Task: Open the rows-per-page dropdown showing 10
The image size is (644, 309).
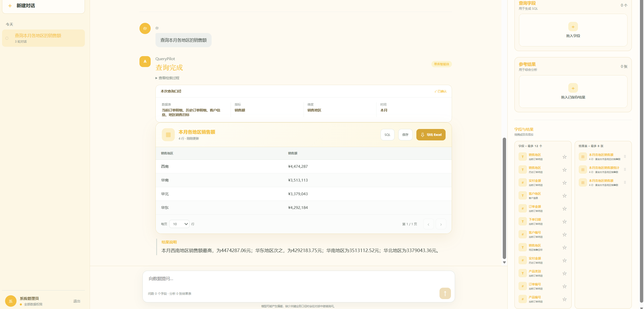Action: [x=179, y=224]
